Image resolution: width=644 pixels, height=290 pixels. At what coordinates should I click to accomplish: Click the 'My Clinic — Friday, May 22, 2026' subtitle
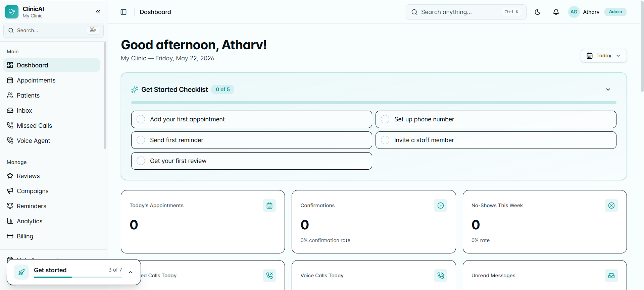[167, 58]
